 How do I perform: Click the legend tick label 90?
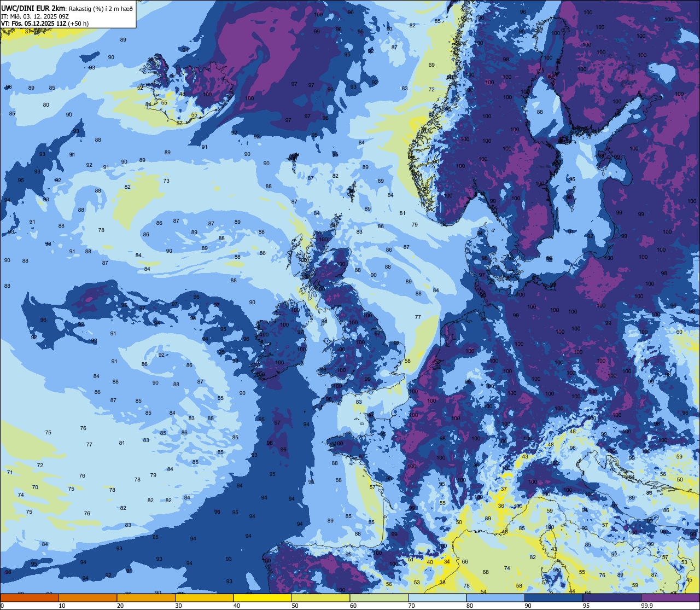(528, 606)
